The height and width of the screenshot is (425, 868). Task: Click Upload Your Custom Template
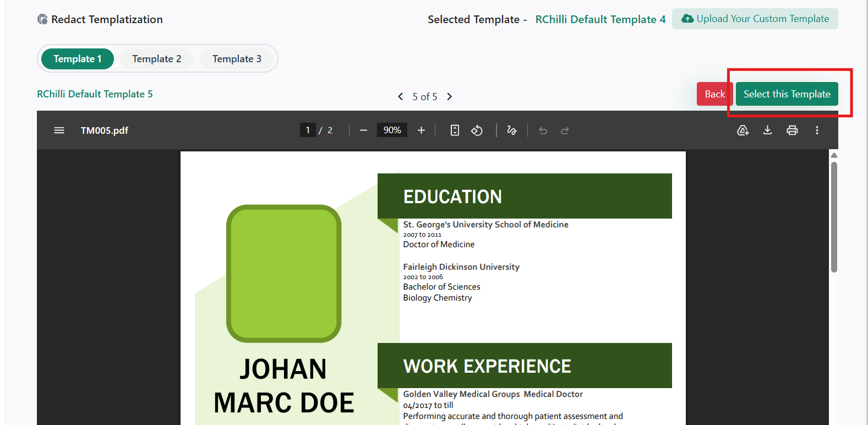click(755, 19)
